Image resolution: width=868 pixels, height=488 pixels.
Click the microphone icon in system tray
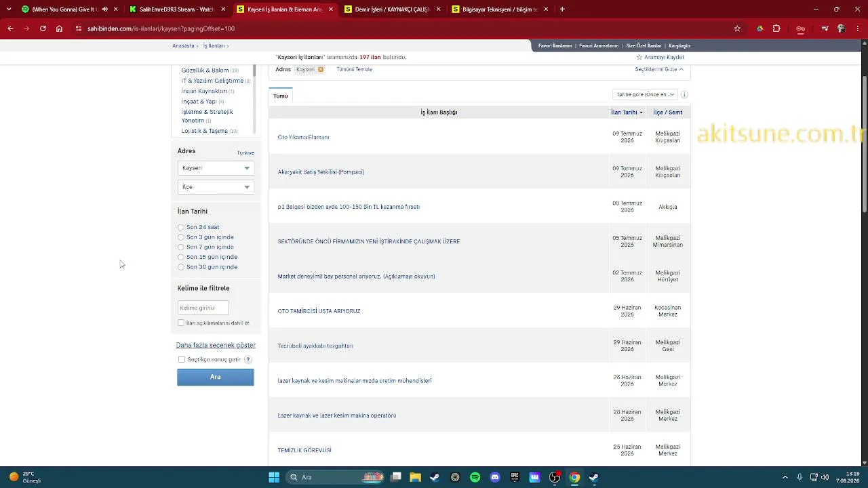point(800,477)
